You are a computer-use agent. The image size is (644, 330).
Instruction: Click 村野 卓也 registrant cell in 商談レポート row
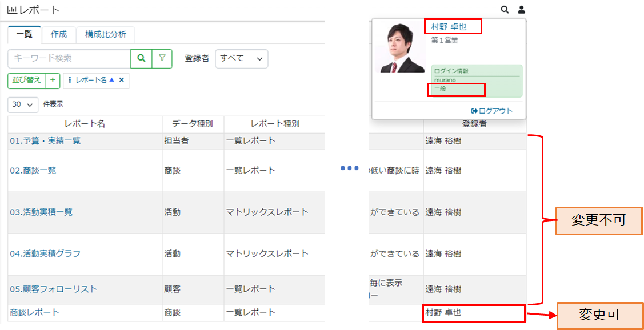(x=474, y=313)
